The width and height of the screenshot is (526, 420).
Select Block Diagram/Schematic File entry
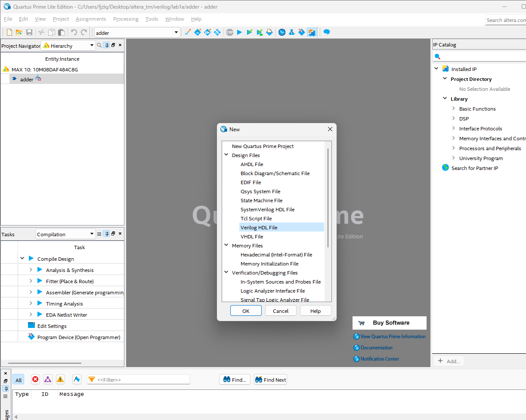click(275, 173)
